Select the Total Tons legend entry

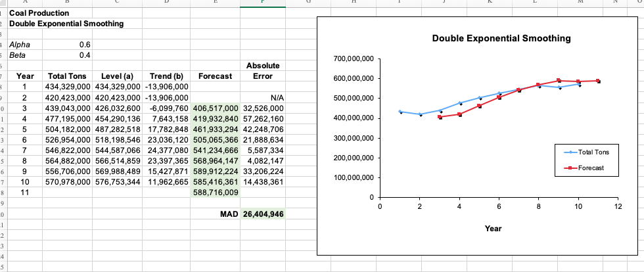pos(586,152)
